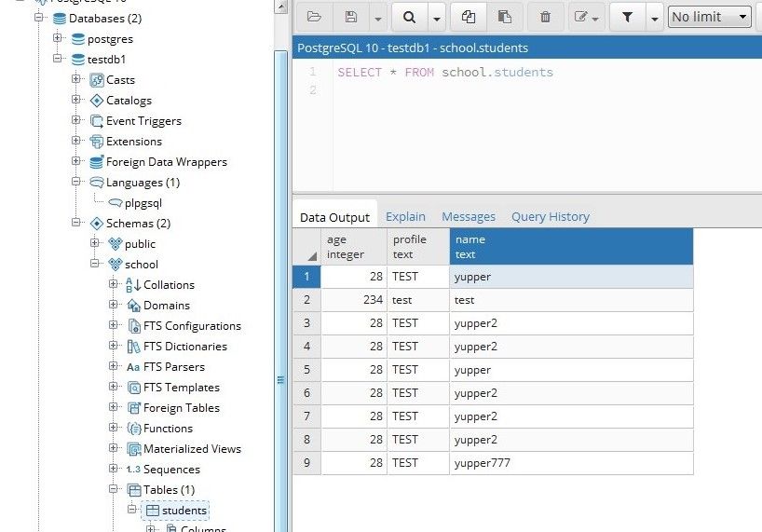Click the FTS Dictionaries icon
The width and height of the screenshot is (762, 532).
point(133,346)
